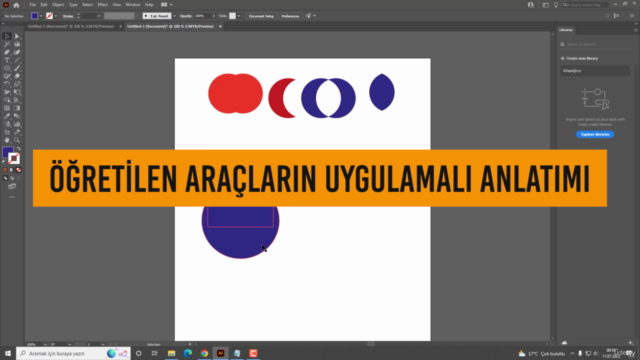The image size is (640, 360).
Task: Select the Selection tool (black arrow)
Action: [7, 36]
